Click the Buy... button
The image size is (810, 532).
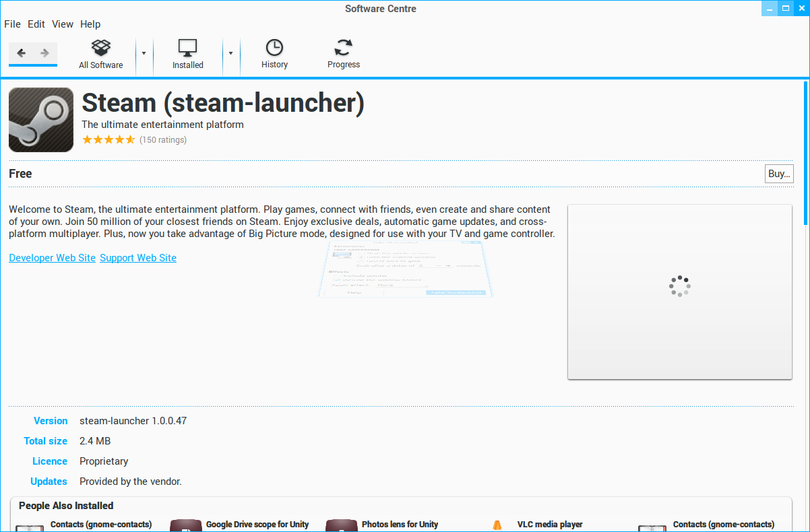coord(779,174)
